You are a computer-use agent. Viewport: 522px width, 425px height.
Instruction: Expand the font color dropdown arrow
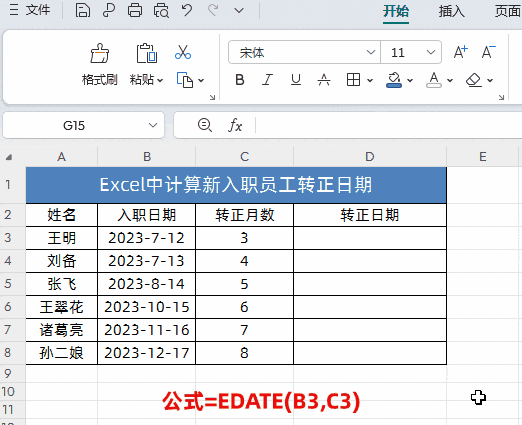(450, 80)
